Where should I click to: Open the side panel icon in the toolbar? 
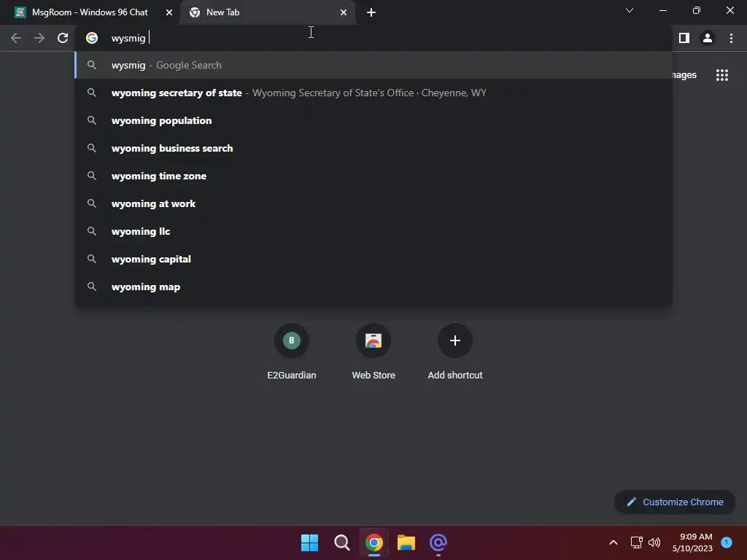(x=684, y=38)
